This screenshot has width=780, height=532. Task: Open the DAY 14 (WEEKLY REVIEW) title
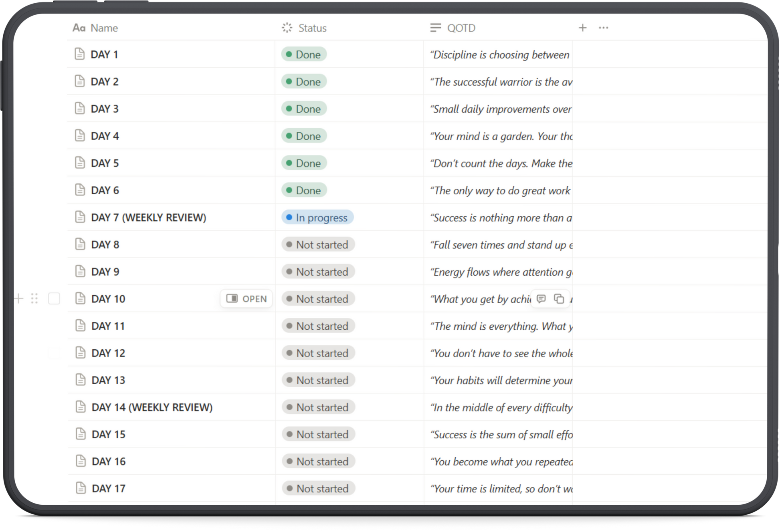[152, 407]
